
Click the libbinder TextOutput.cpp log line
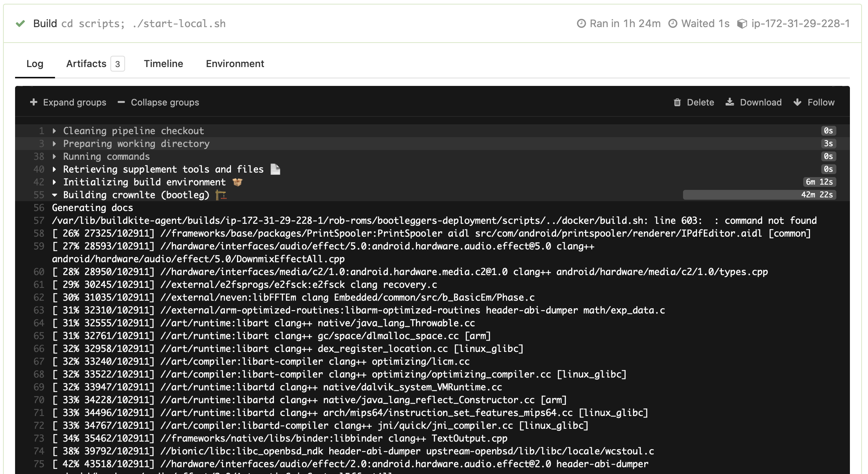280,438
